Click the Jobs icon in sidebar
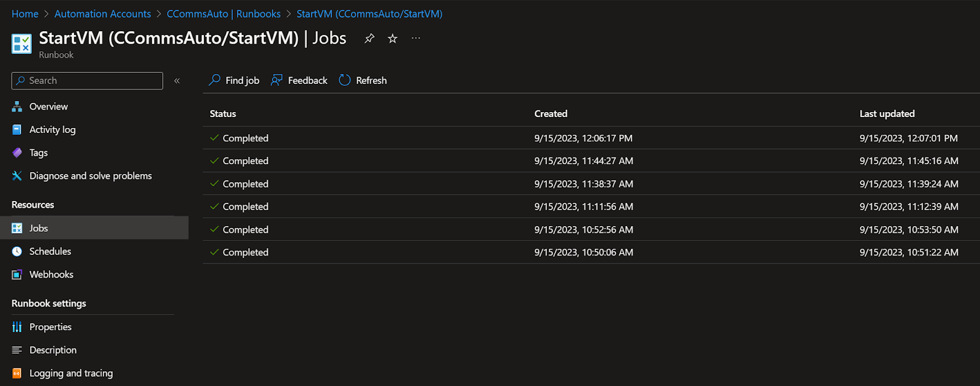Screen dimensions: 980x386 coord(17,229)
